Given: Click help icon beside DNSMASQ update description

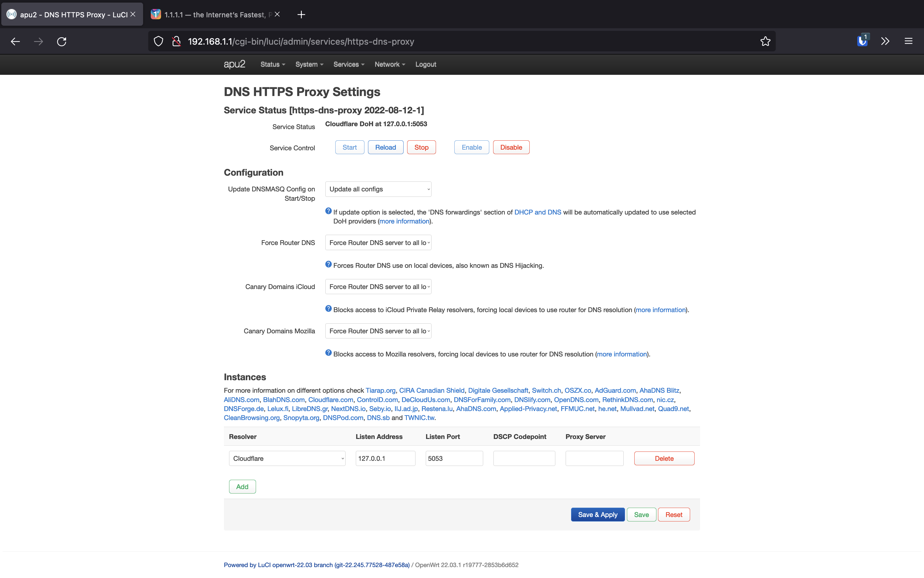Looking at the screenshot, I should (328, 211).
